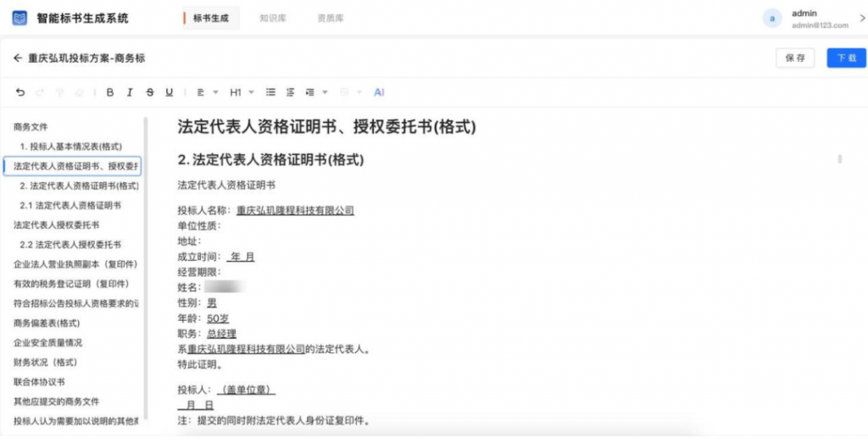Screen dimensions: 868x443
Task: Click the undo arrow in toolbar
Action: [20, 92]
